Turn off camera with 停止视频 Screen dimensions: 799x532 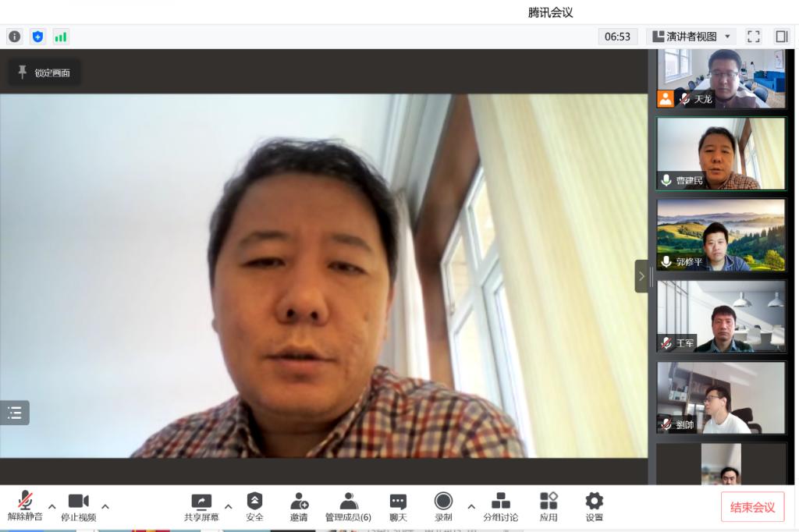(79, 507)
